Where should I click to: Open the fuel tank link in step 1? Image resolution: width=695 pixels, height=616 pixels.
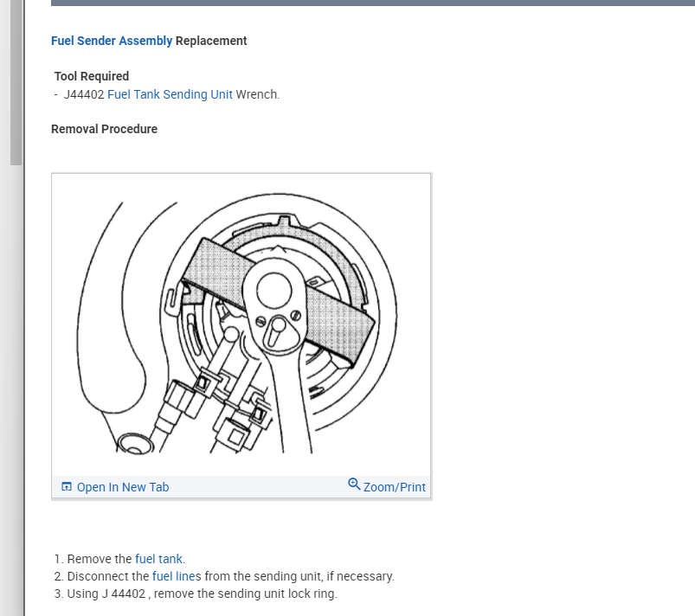point(158,559)
